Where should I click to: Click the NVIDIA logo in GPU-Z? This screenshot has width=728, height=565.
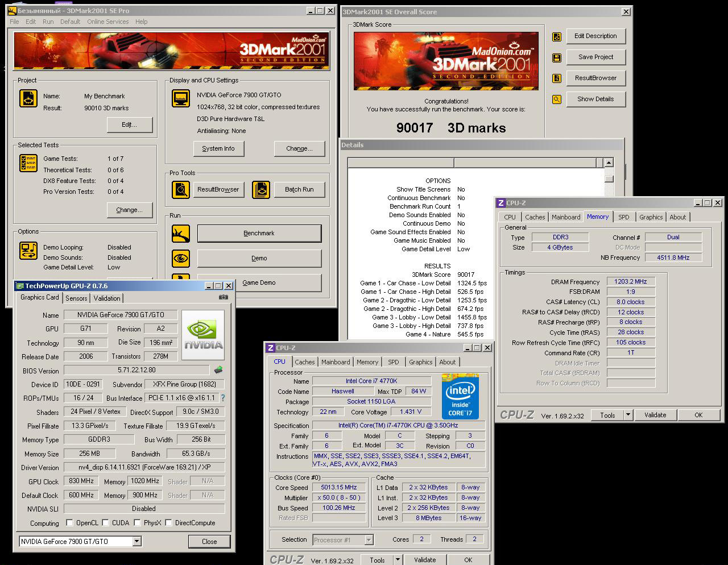(x=203, y=335)
